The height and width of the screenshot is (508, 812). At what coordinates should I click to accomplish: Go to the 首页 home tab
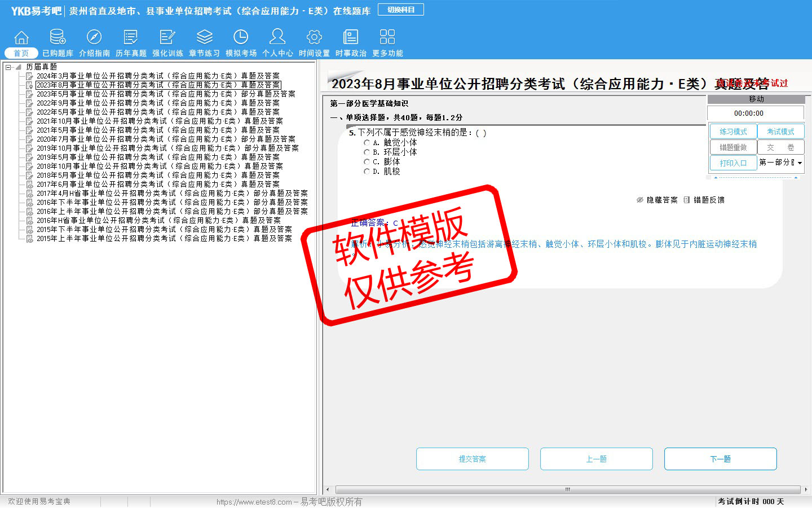point(21,53)
